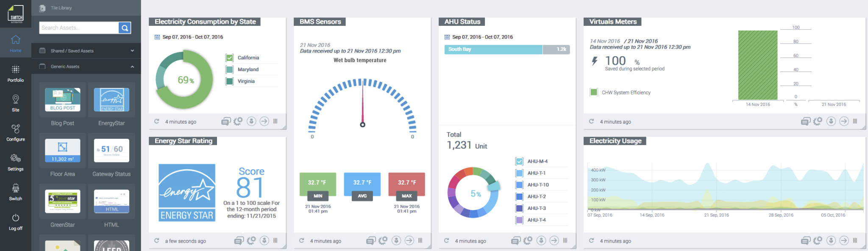This screenshot has width=868, height=251.
Task: Click the Tile Library header
Action: (61, 8)
